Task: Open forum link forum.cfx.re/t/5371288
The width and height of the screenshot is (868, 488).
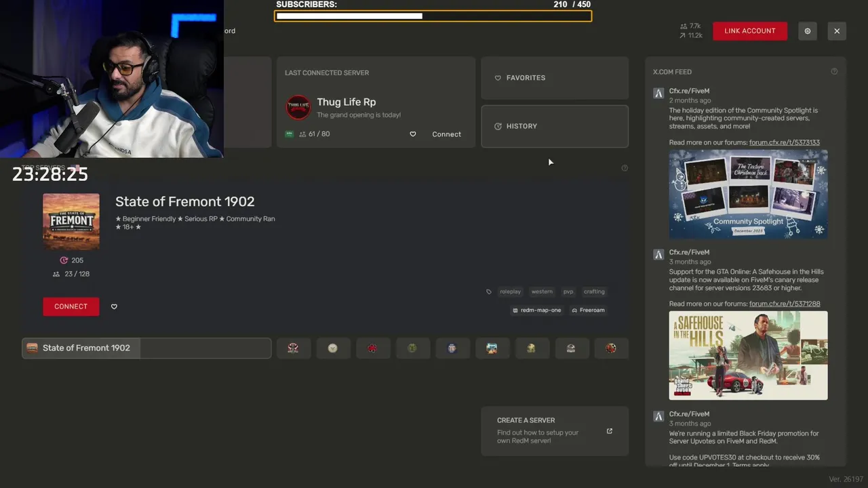Action: pos(784,304)
